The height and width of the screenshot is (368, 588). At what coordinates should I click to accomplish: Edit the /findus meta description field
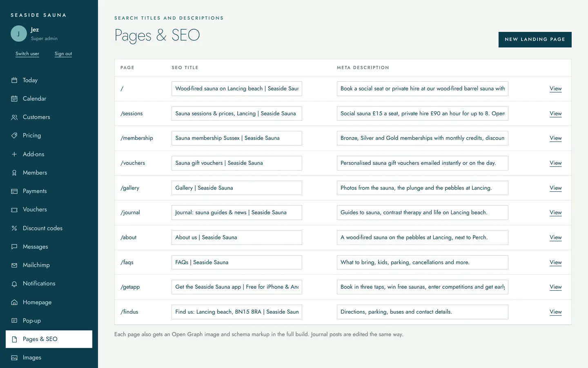click(x=423, y=312)
